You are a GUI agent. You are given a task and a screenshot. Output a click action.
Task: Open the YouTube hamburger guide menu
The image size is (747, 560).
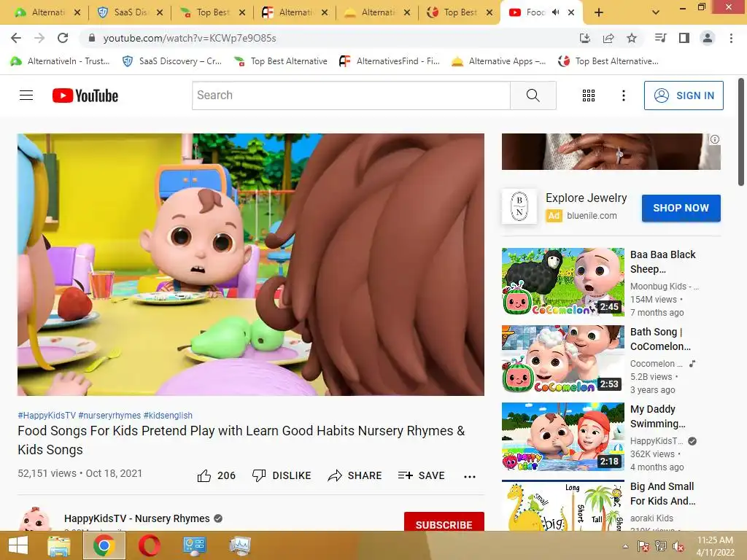26,96
